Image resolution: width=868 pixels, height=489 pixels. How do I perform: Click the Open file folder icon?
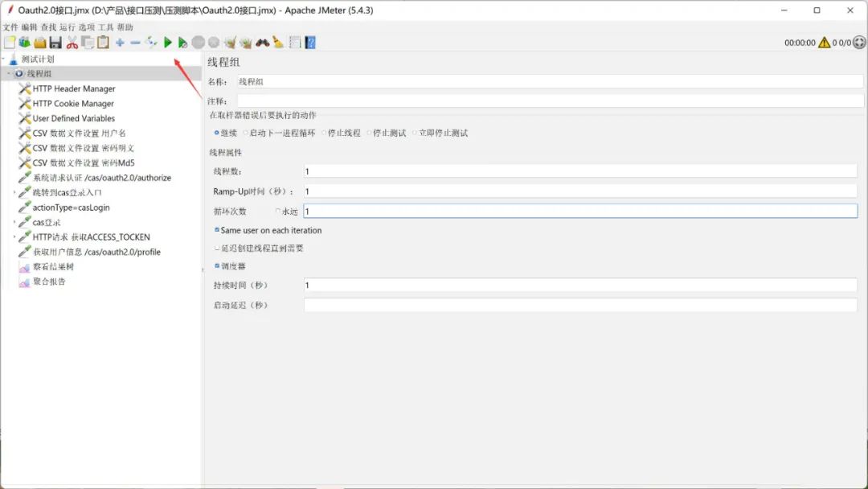click(x=40, y=43)
